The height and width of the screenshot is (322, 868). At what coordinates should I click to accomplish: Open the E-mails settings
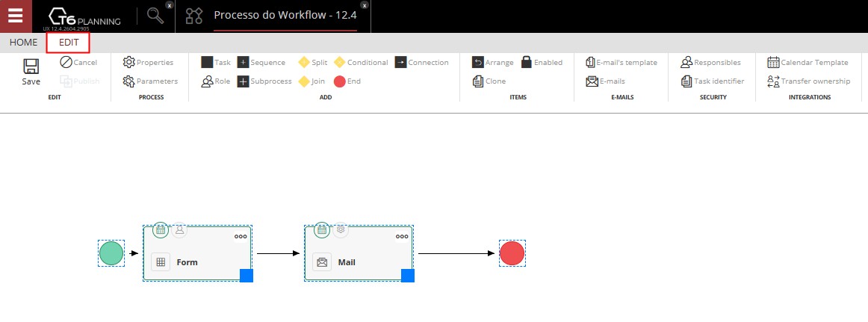605,81
